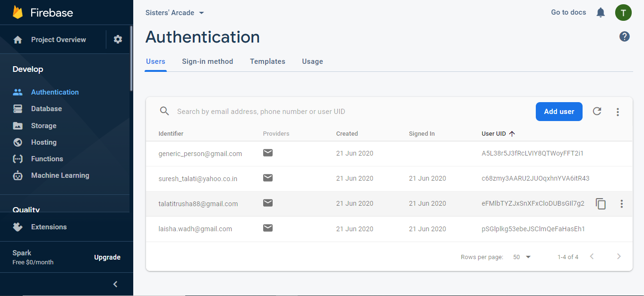Switch to the Usage tab

[x=312, y=61]
